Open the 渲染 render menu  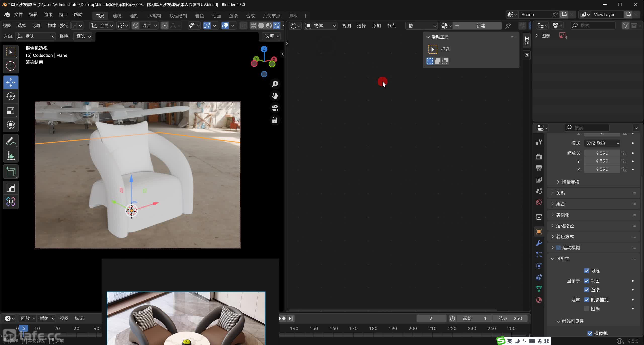(x=48, y=15)
